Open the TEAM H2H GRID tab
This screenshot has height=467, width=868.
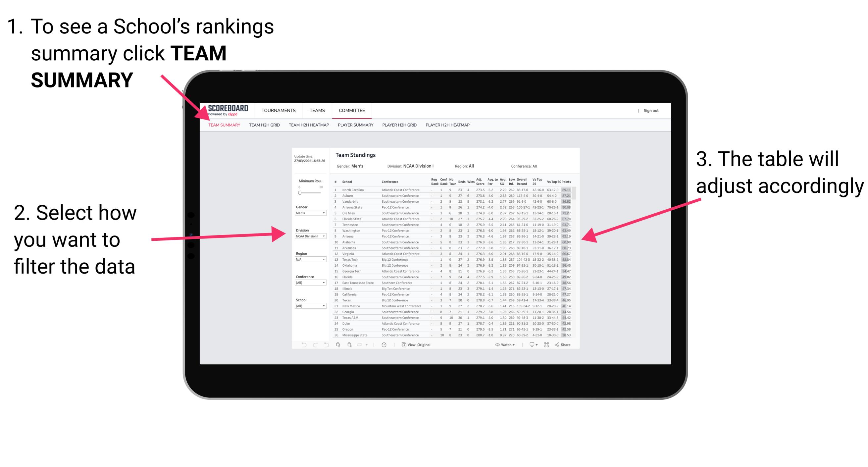coord(264,126)
